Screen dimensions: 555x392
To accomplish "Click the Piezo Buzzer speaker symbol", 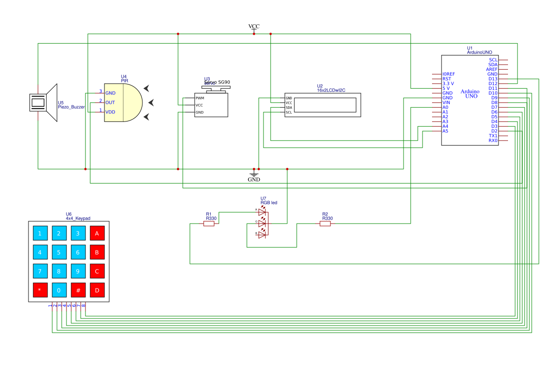I will (x=43, y=103).
